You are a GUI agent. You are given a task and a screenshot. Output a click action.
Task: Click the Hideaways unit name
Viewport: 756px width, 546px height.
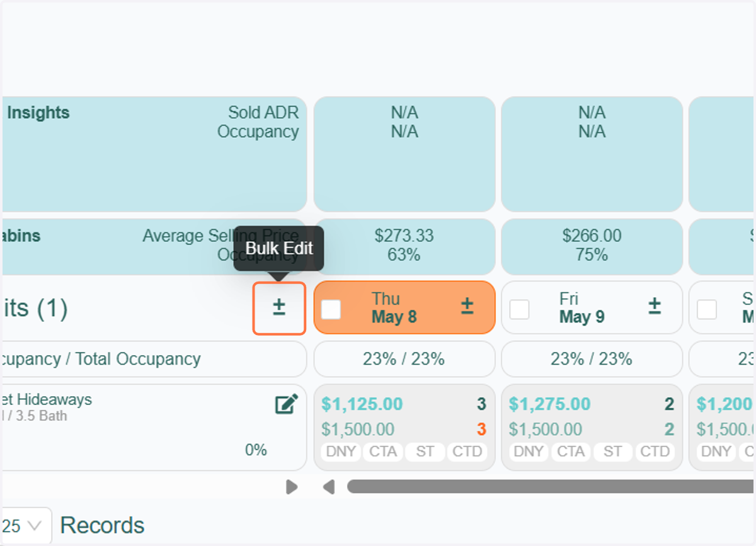[x=47, y=399]
